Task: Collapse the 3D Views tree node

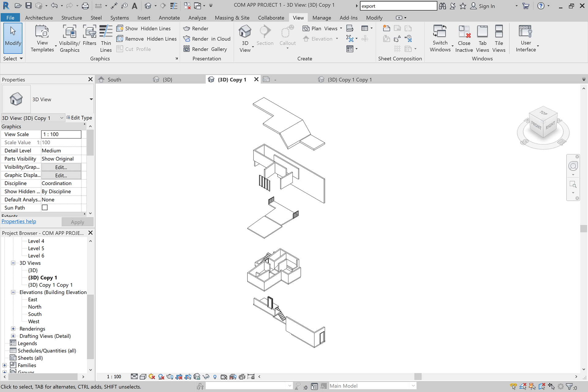Action: (x=13, y=263)
